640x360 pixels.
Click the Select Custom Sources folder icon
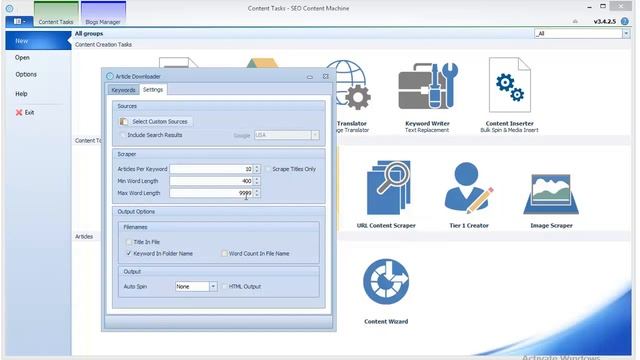123,122
